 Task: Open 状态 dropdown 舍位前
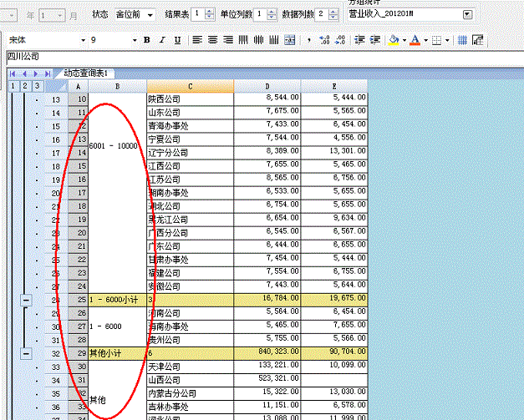point(150,15)
